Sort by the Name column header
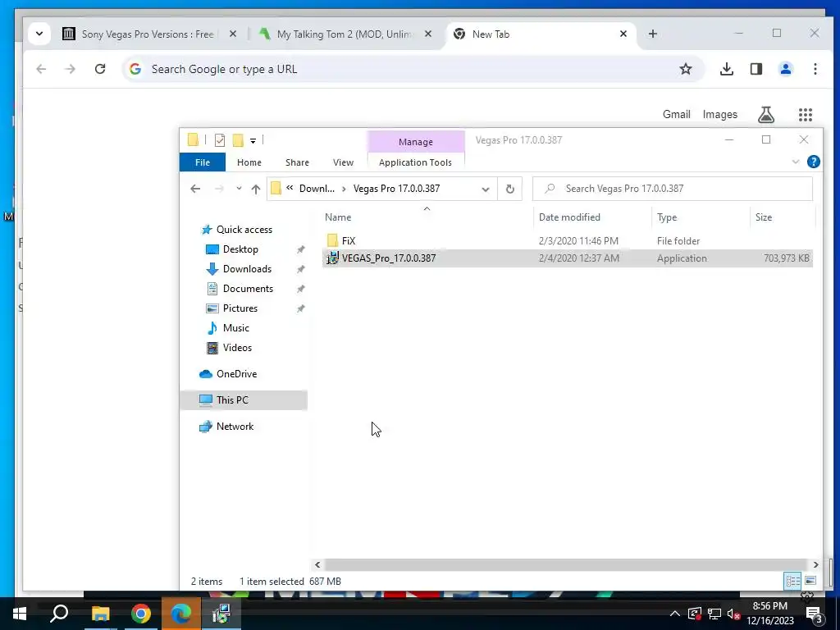 338,217
